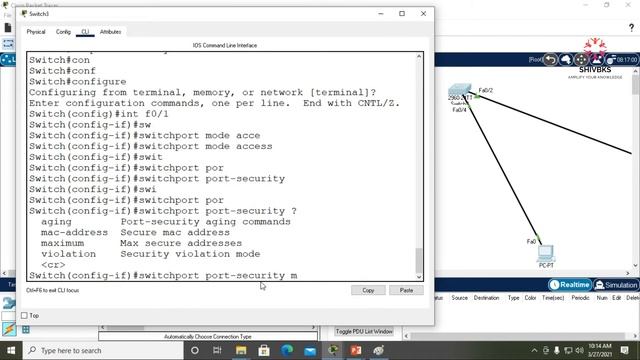Click the Color column header

point(530,298)
